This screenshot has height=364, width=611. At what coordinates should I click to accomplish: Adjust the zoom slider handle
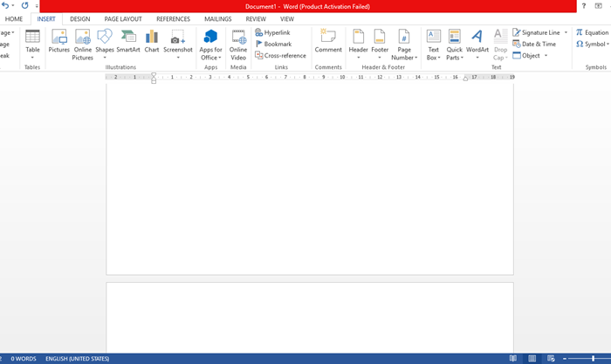593,359
